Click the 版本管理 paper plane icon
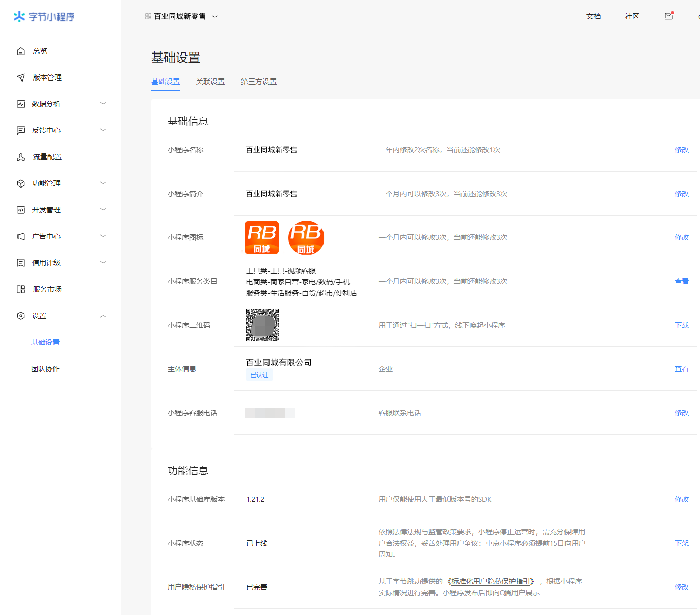Viewport: 700px width, 615px height. pyautogui.click(x=21, y=77)
